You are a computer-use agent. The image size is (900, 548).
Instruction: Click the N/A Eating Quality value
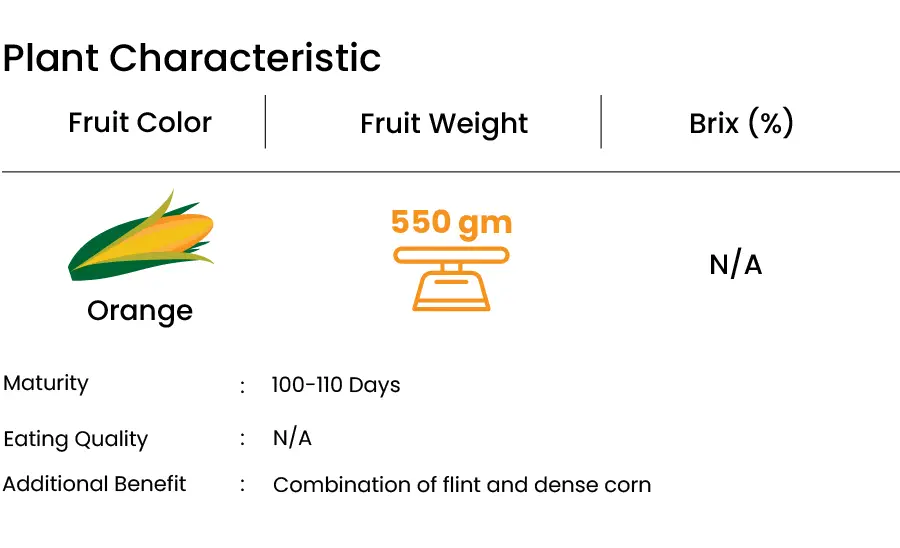[x=292, y=439]
